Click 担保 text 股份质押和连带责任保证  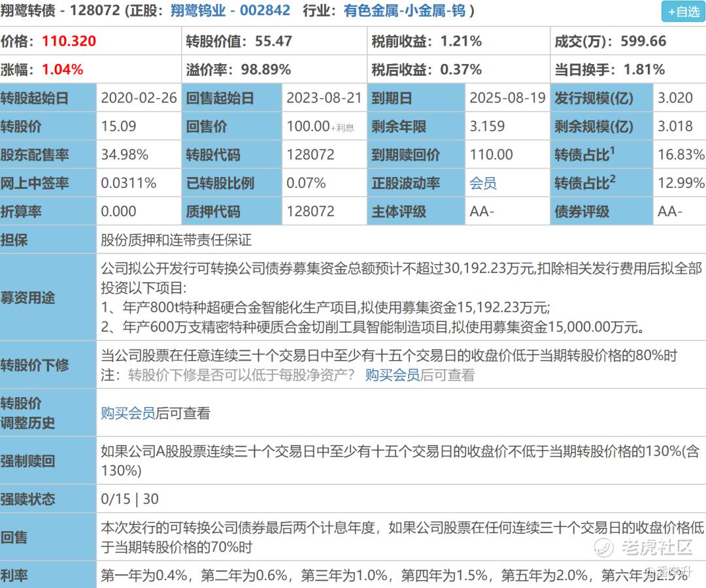[176, 240]
